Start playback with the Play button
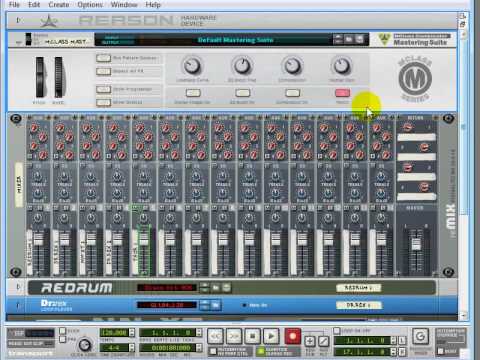Image resolution: width=480 pixels, height=360 pixels. point(271,336)
